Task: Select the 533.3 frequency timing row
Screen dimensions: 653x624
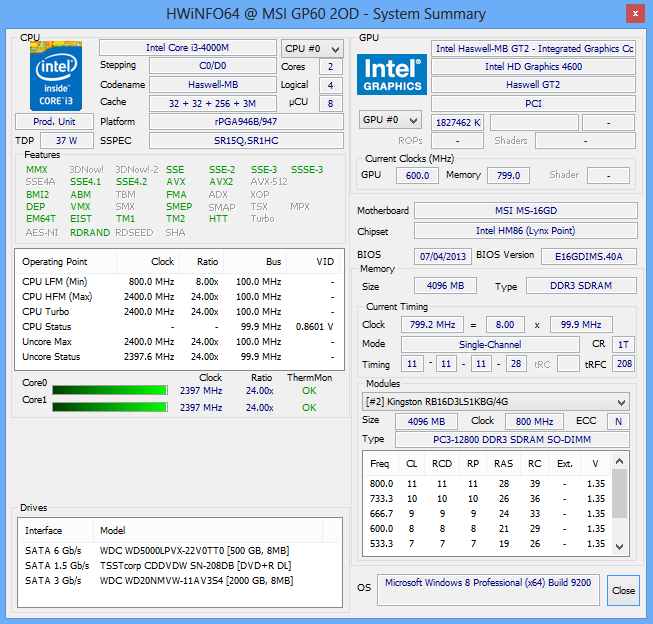Action: [x=487, y=544]
